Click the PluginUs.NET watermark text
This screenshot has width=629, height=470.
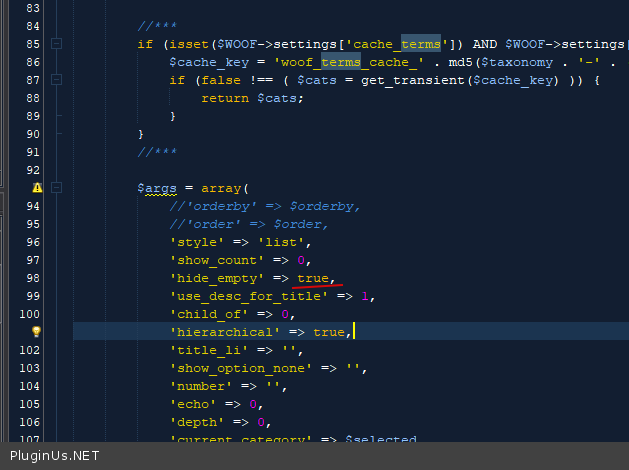click(x=55, y=456)
